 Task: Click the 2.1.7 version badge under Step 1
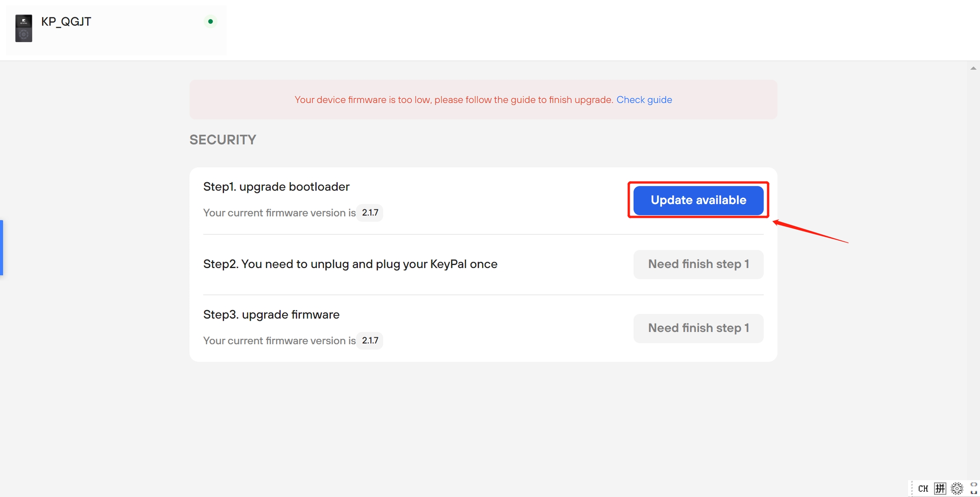click(x=370, y=213)
